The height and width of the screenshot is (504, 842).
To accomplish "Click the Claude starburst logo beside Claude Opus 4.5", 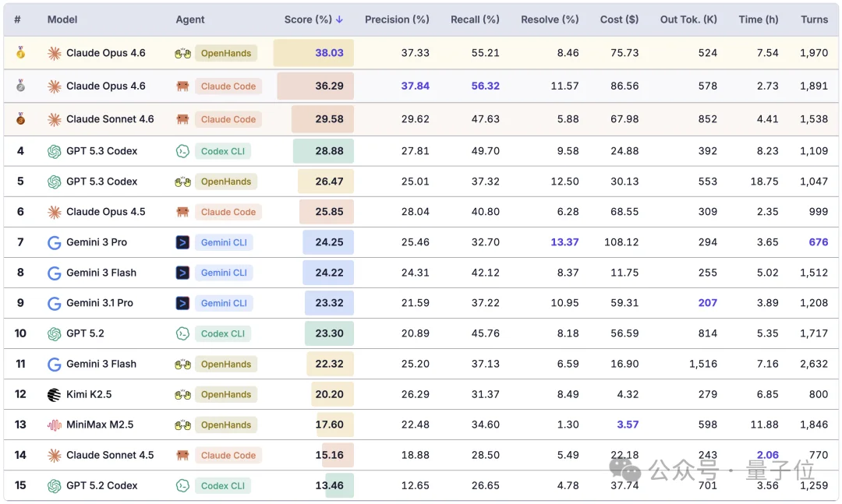I will tap(54, 212).
